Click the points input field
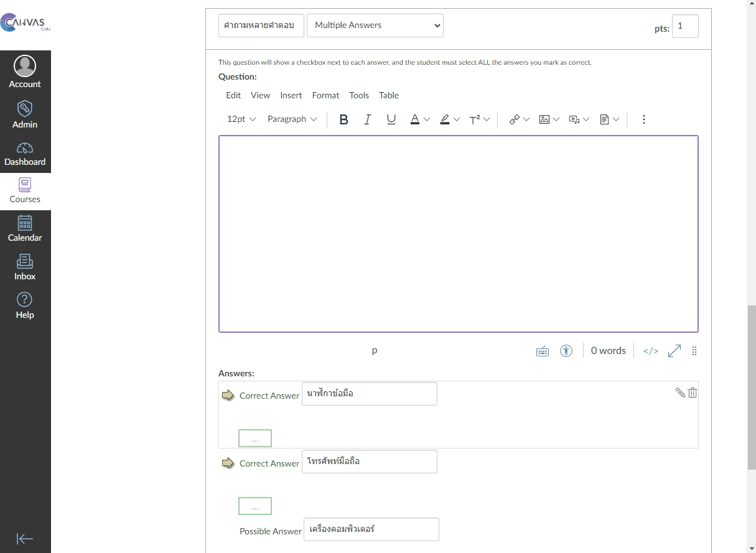This screenshot has height=553, width=756. [684, 26]
